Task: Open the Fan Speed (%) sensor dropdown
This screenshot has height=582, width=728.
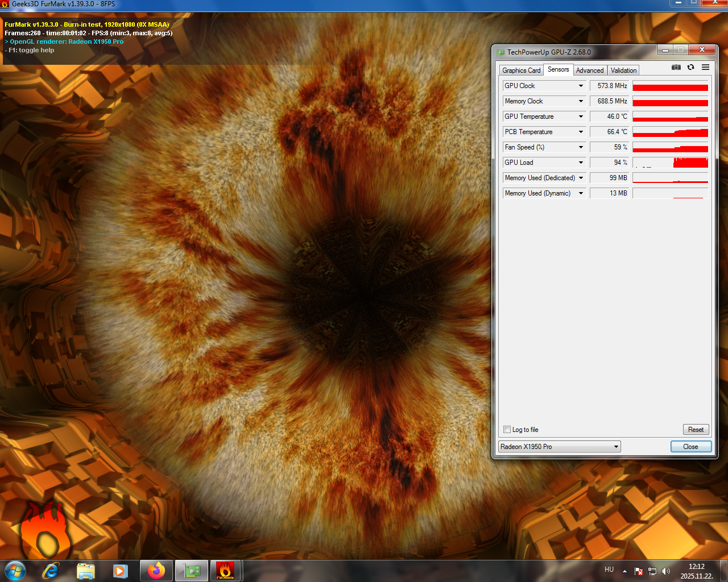Action: 581,147
